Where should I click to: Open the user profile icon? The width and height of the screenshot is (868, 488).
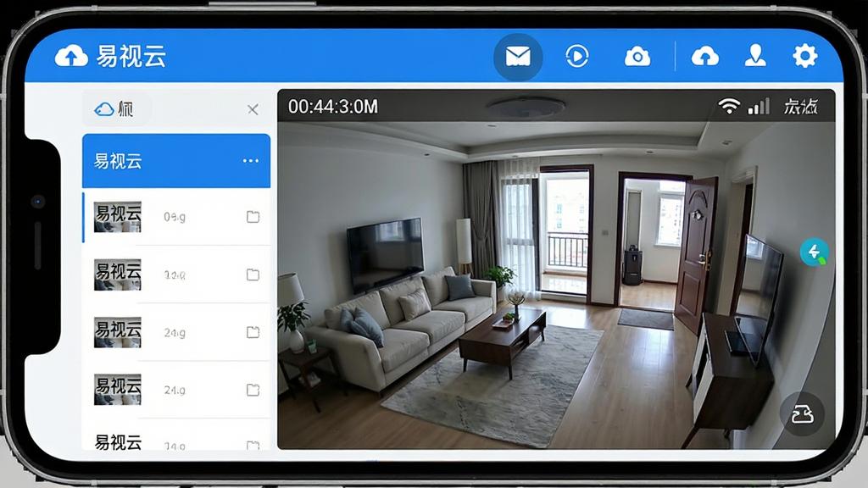click(755, 56)
